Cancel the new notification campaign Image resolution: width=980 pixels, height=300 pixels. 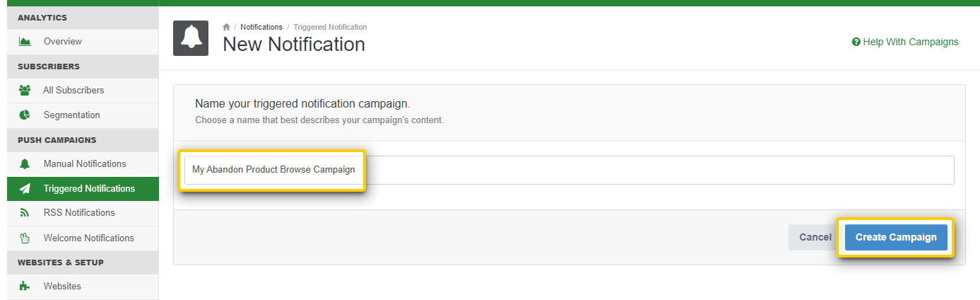tap(815, 238)
